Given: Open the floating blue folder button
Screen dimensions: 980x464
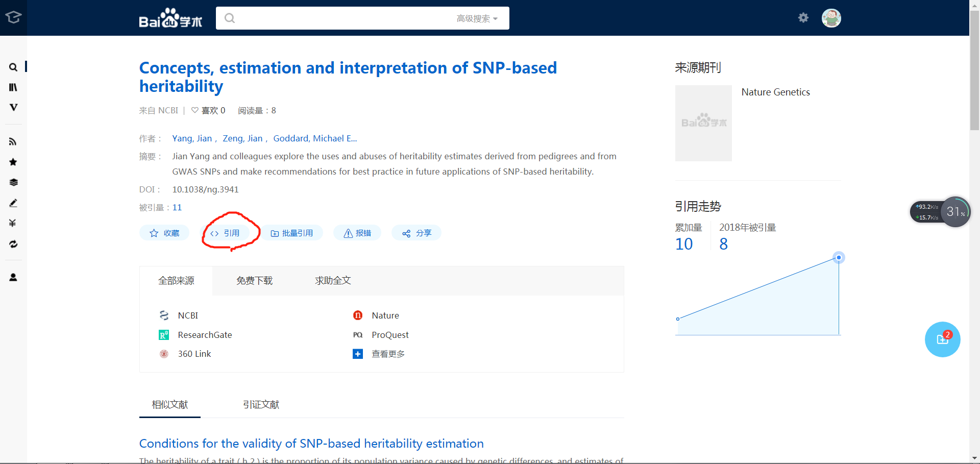Looking at the screenshot, I should click(x=942, y=339).
